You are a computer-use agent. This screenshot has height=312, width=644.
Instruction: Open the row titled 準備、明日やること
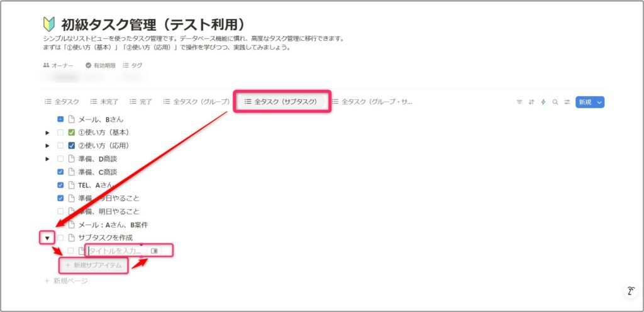pos(108,211)
